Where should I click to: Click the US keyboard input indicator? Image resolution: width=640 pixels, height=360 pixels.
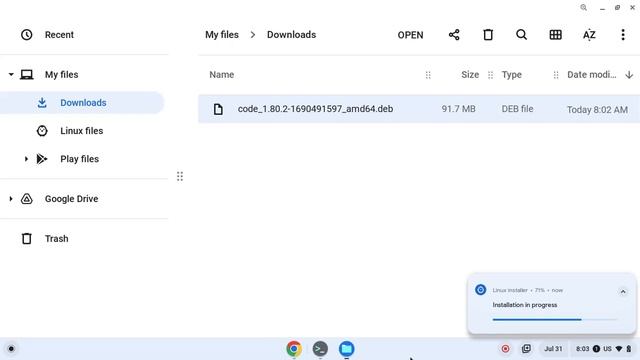coord(607,349)
